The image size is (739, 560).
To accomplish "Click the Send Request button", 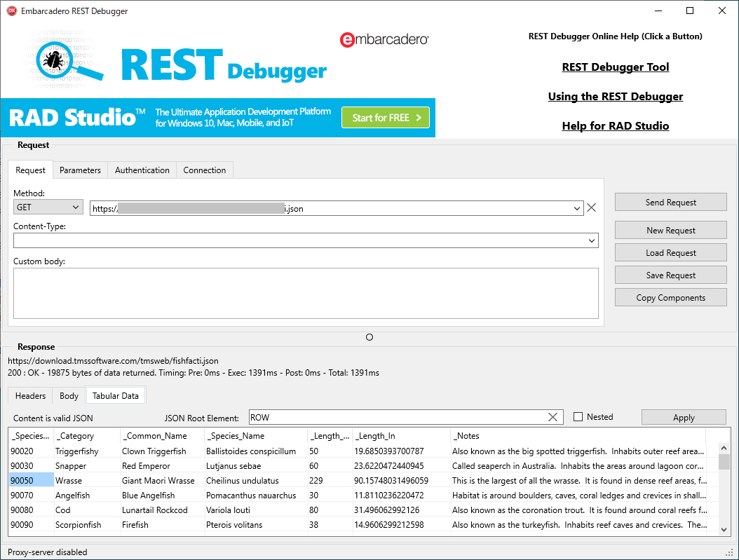I will click(x=671, y=202).
